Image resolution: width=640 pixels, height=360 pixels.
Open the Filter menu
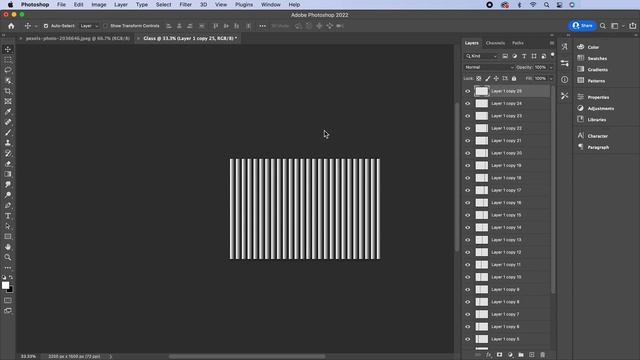pyautogui.click(x=185, y=4)
